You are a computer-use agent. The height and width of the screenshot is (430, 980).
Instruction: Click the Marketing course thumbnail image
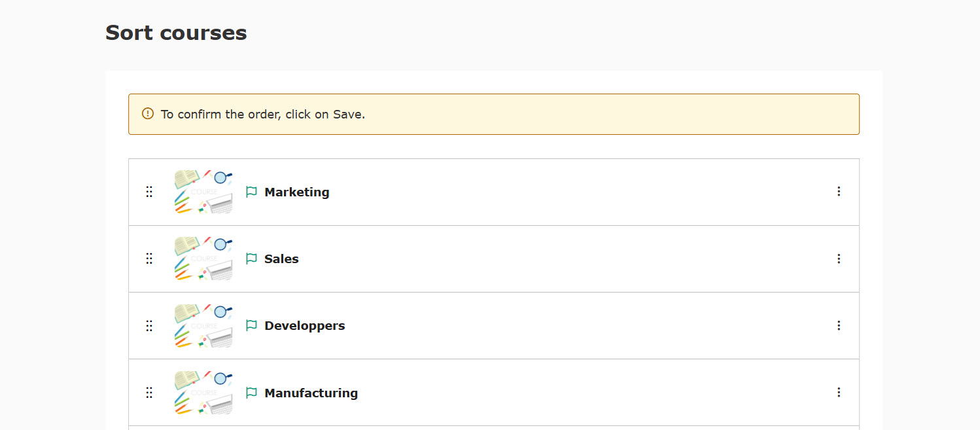click(203, 192)
